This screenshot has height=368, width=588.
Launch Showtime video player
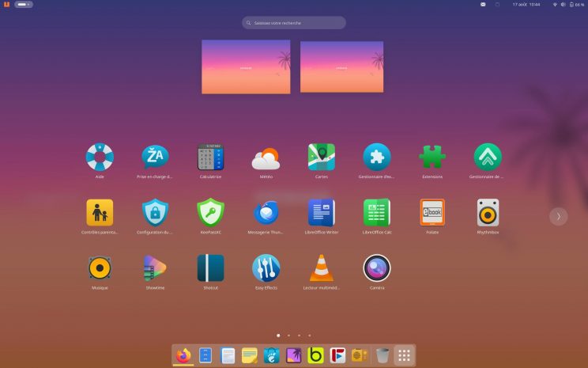click(155, 268)
